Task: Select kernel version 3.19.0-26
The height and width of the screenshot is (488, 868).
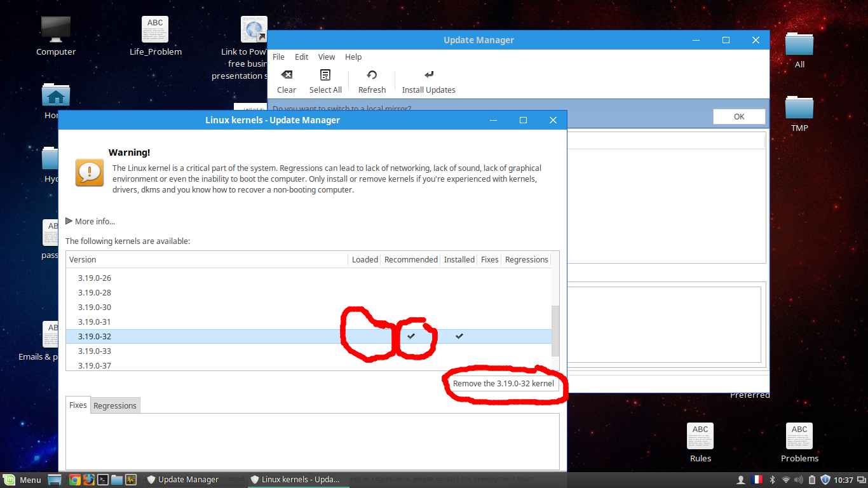Action: point(309,278)
